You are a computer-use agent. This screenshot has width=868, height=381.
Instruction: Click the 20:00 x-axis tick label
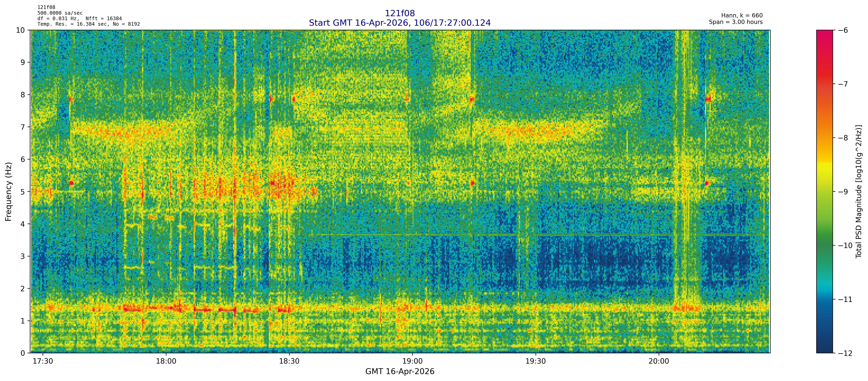(x=659, y=362)
